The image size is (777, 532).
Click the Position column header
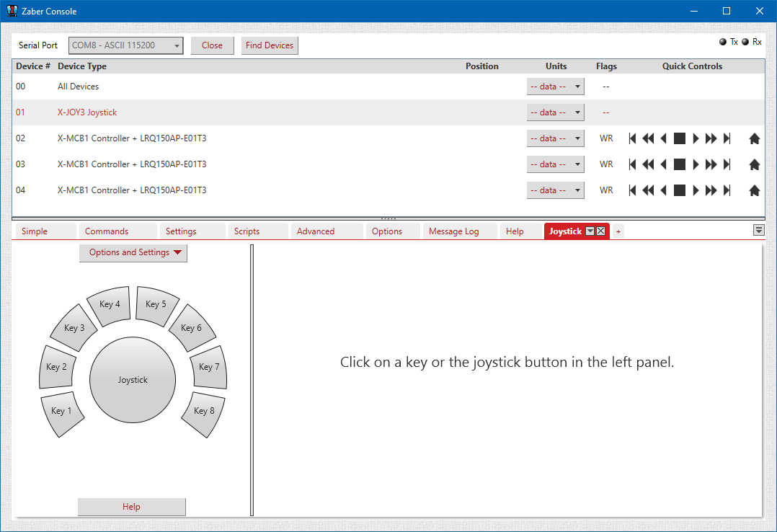pos(481,66)
